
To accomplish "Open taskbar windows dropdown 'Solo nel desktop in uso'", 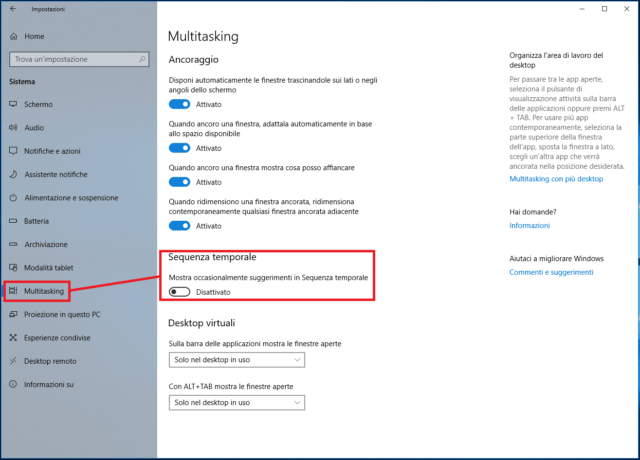I will pyautogui.click(x=236, y=360).
